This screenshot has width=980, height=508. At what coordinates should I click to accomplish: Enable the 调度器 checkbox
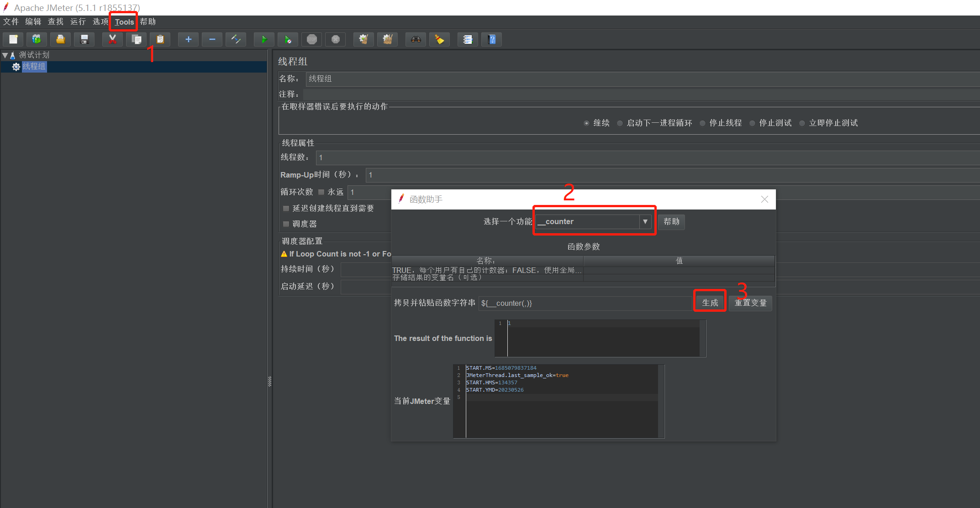[286, 224]
